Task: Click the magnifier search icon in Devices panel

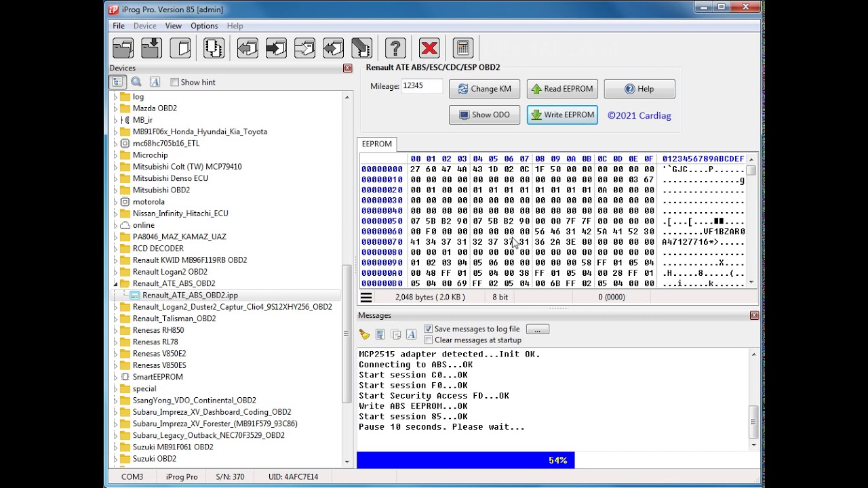Action: point(136,82)
